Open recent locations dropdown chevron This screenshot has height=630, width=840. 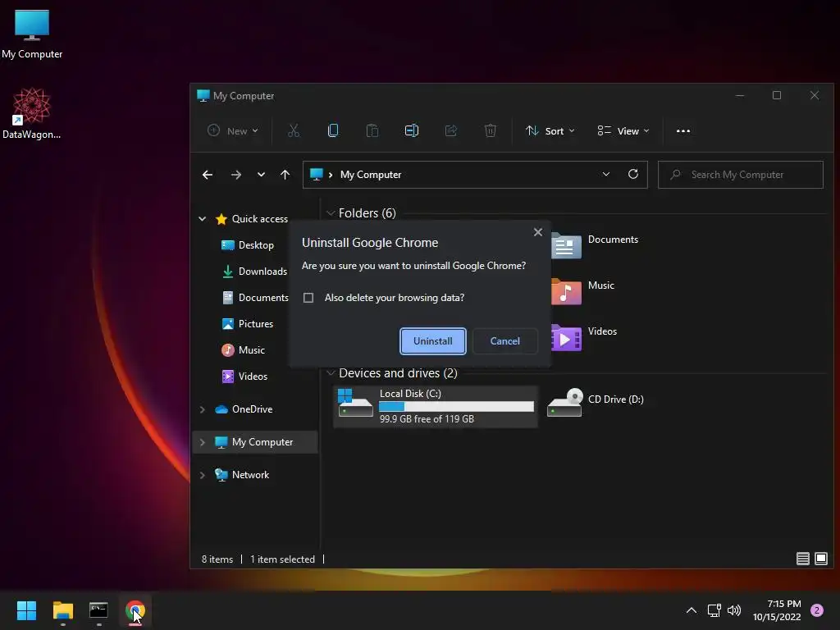click(x=261, y=175)
